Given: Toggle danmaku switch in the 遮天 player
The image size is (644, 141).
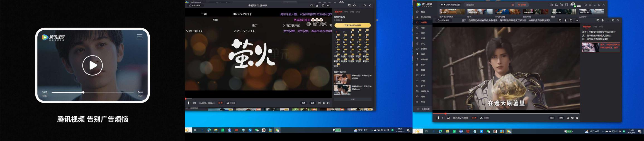Looking at the screenshot, I should [474, 118].
